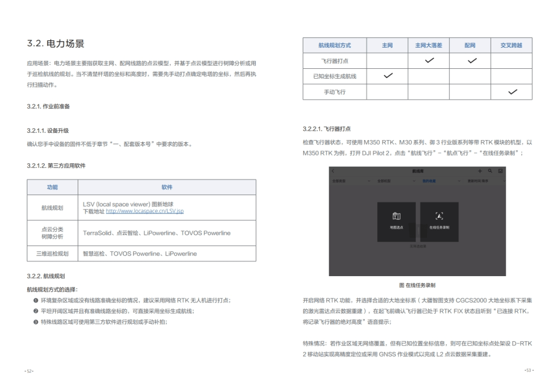Click the heading 3.2.1. 作业前准备
The image size is (559, 392).
coord(49,107)
